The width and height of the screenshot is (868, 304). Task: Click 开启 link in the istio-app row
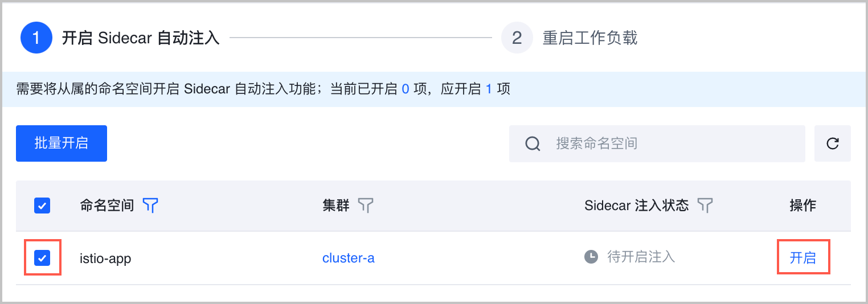point(803,258)
